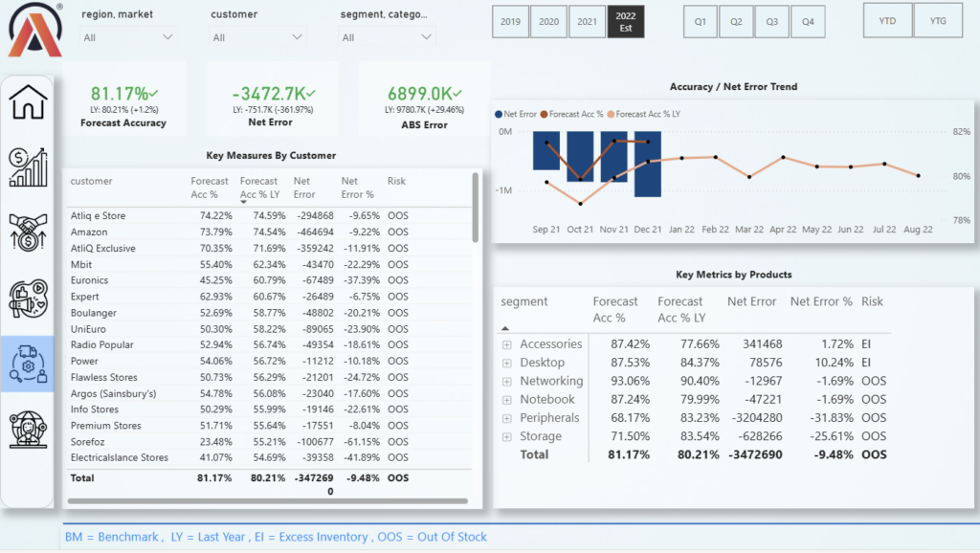Select the 2019 year button
Viewport: 980px width, 553px height.
point(511,22)
